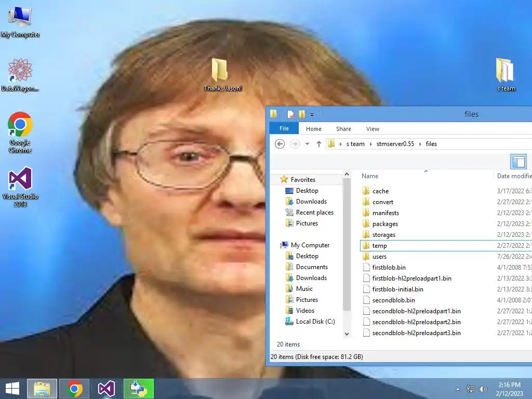Click the Windows Start button
Image resolution: width=532 pixels, height=399 pixels.
pos(12,389)
